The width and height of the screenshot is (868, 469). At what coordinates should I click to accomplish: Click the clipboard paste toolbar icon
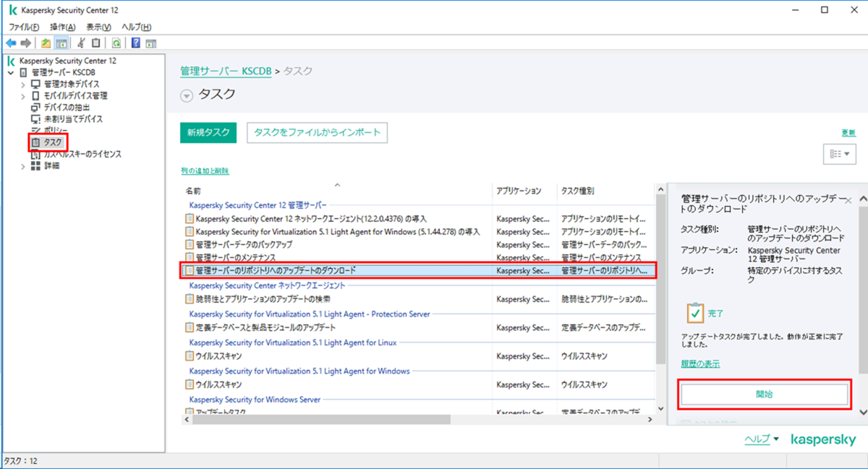96,43
